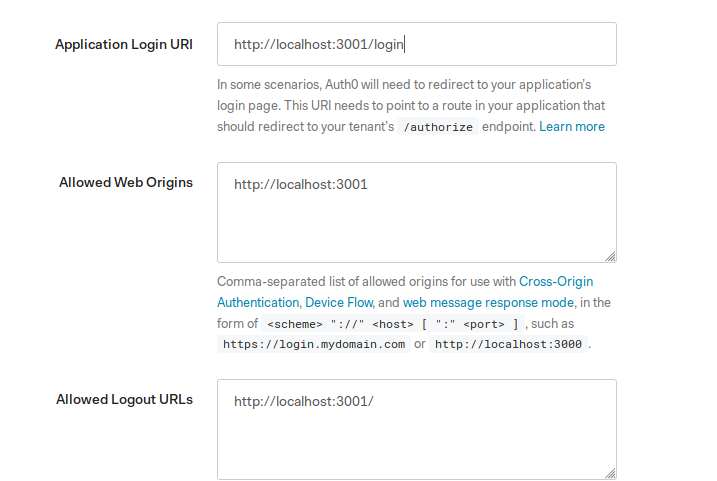Place cursor in http://localhost:3001 origins text
Viewport: 717px width, 481px height.
point(300,184)
